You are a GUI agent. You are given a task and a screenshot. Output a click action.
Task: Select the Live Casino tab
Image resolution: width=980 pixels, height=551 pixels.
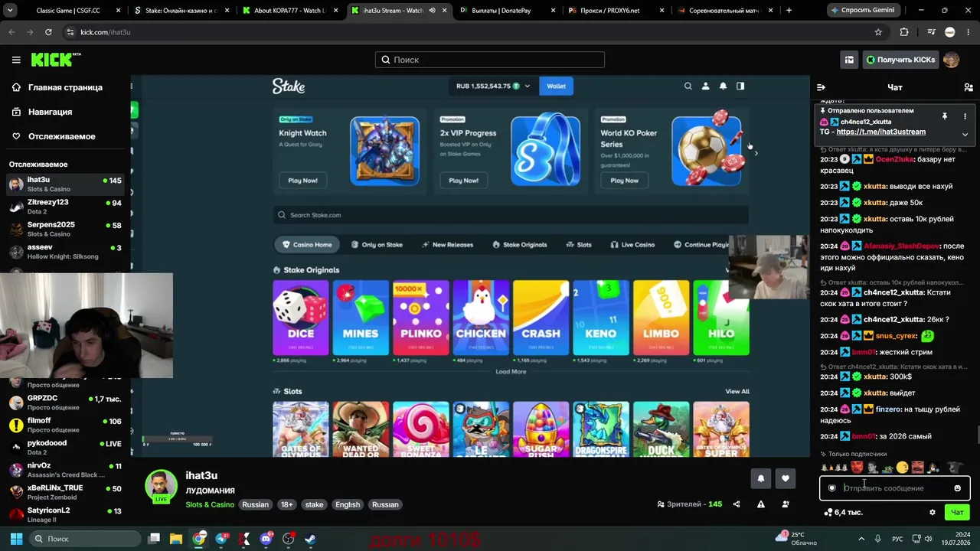point(632,245)
